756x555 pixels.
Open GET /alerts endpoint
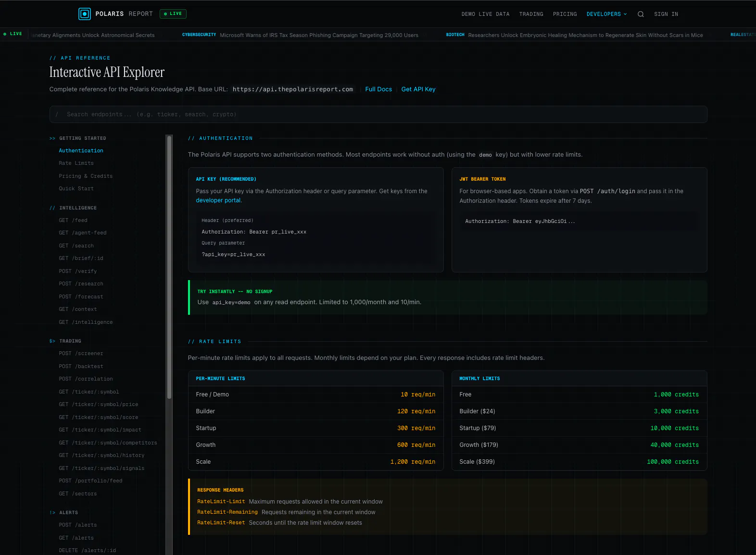[76, 538]
